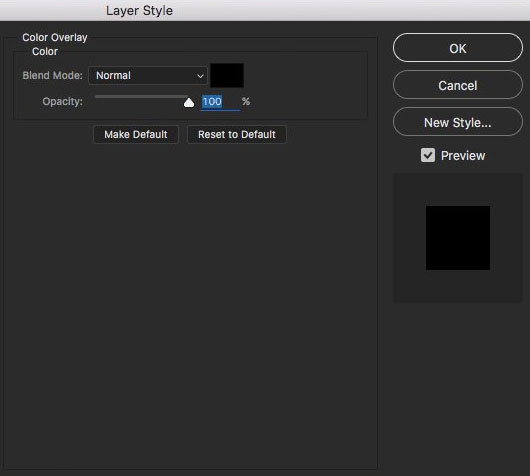
Task: Click the Make Default button
Action: point(136,135)
